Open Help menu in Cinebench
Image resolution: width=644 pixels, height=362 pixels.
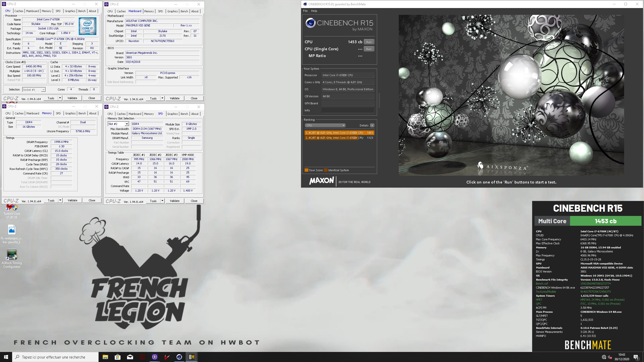pyautogui.click(x=314, y=11)
